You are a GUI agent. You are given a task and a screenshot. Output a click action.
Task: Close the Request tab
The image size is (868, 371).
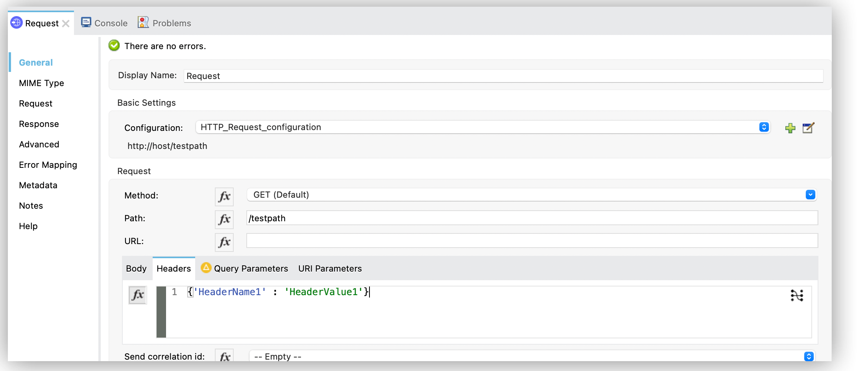tap(66, 24)
